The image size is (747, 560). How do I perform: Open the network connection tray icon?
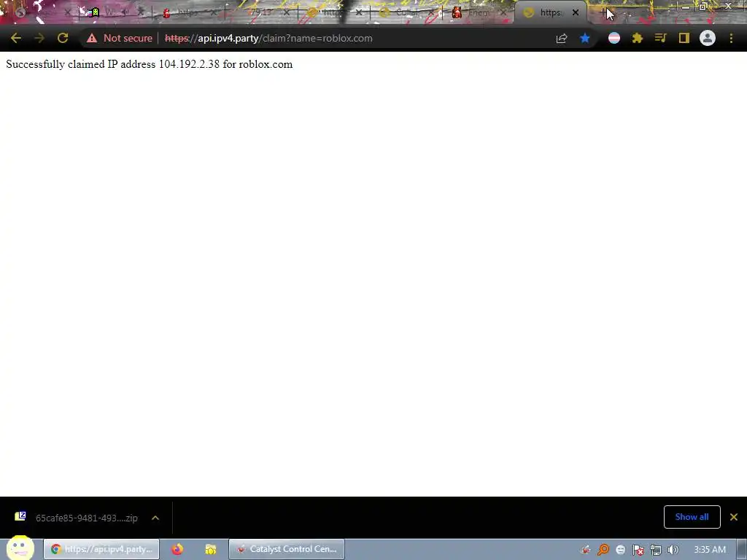(656, 550)
